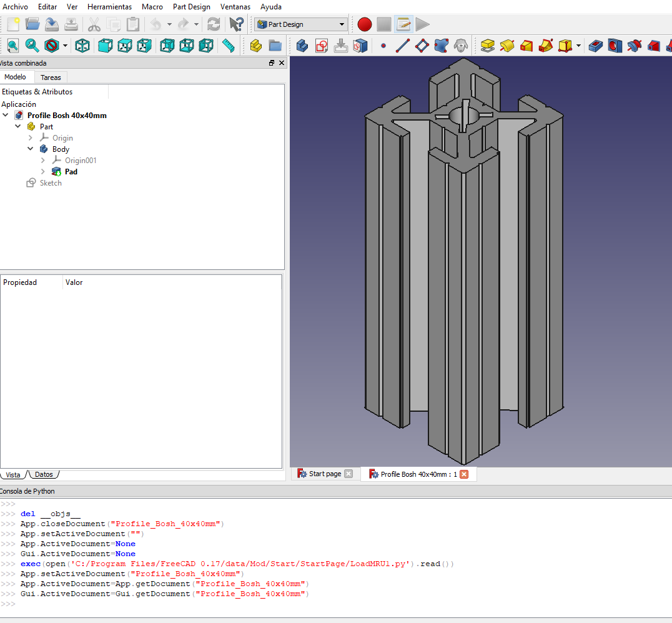The height and width of the screenshot is (623, 672).
Task: Select the Pad feature icon in toolbar
Action: [488, 46]
